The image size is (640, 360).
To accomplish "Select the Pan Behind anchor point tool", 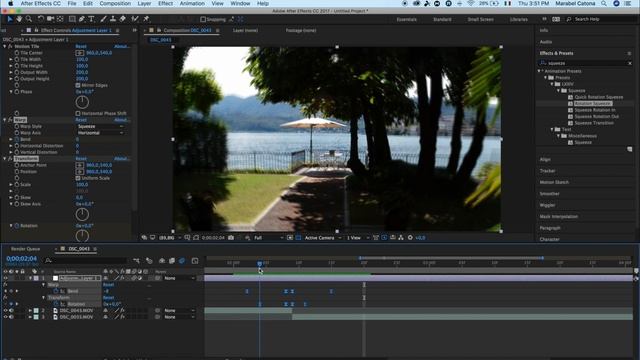I will point(60,19).
